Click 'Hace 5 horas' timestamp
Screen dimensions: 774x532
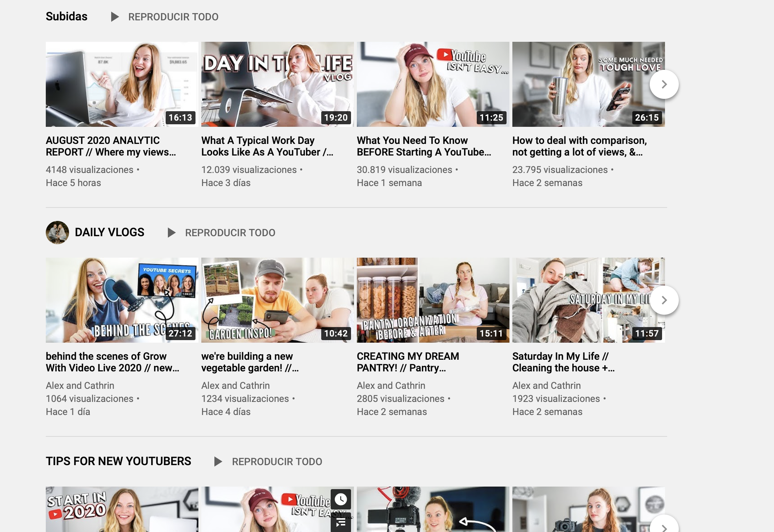click(x=73, y=183)
